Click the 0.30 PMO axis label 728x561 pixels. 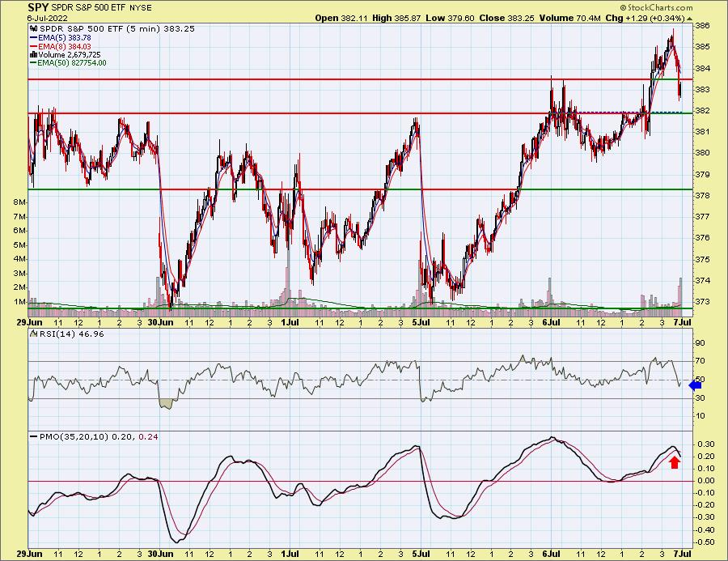(x=707, y=444)
